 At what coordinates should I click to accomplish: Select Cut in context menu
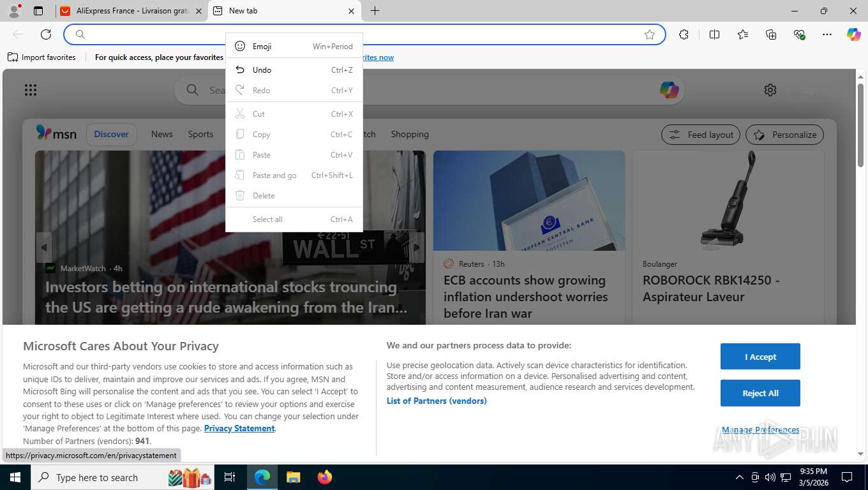(x=294, y=114)
